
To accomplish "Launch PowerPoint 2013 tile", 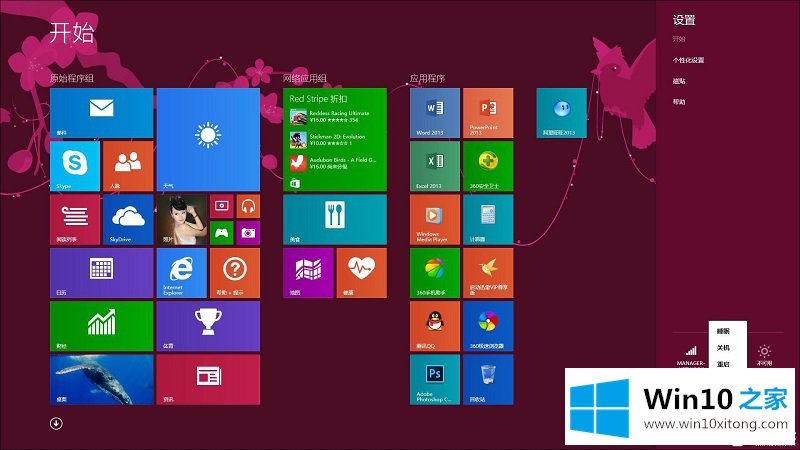I will coord(488,112).
